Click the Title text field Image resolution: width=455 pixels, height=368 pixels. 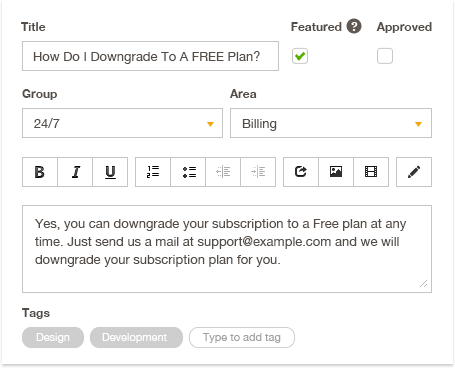pyautogui.click(x=150, y=56)
